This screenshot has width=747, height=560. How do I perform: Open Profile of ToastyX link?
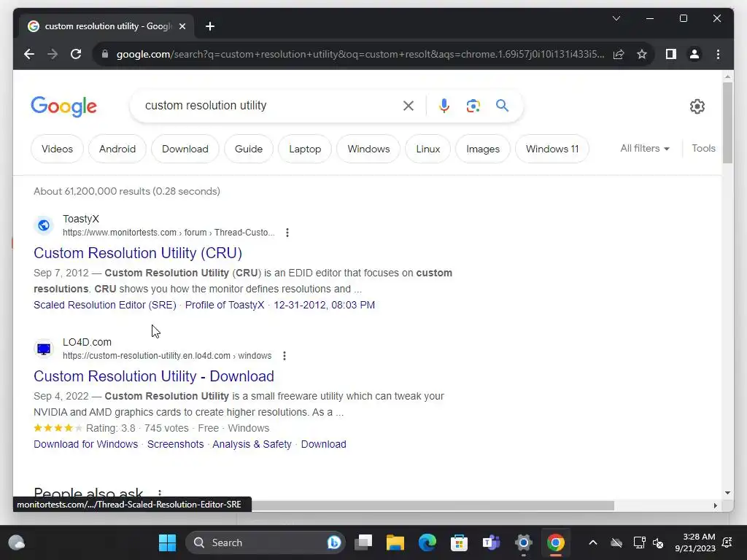(225, 305)
